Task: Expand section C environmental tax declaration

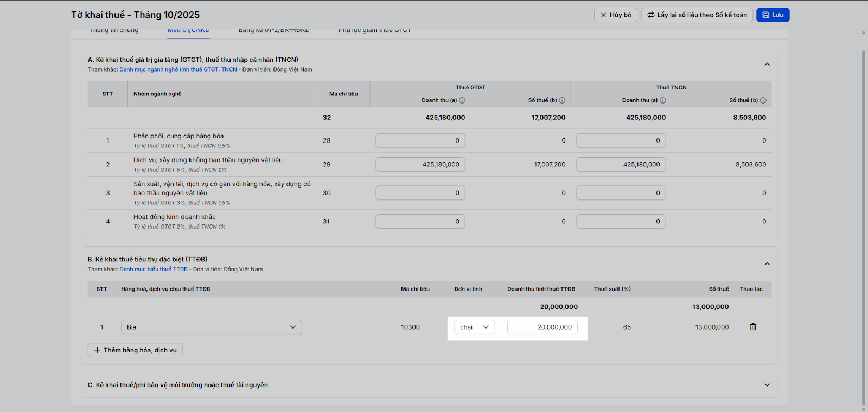Action: tap(767, 385)
